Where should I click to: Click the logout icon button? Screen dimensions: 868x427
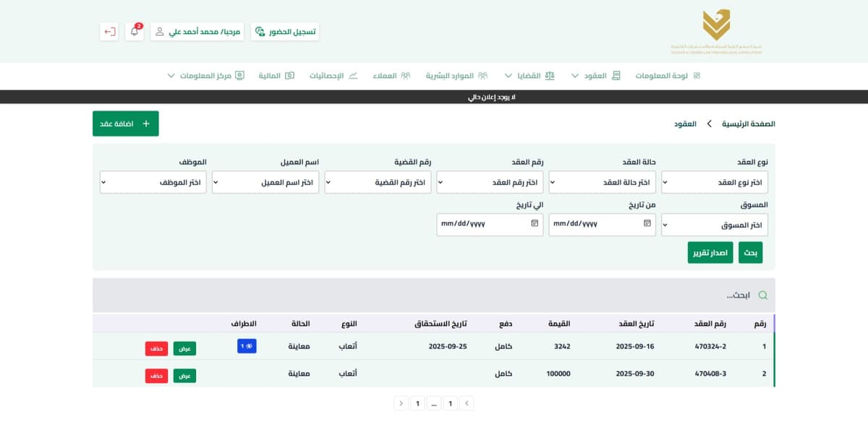[109, 32]
